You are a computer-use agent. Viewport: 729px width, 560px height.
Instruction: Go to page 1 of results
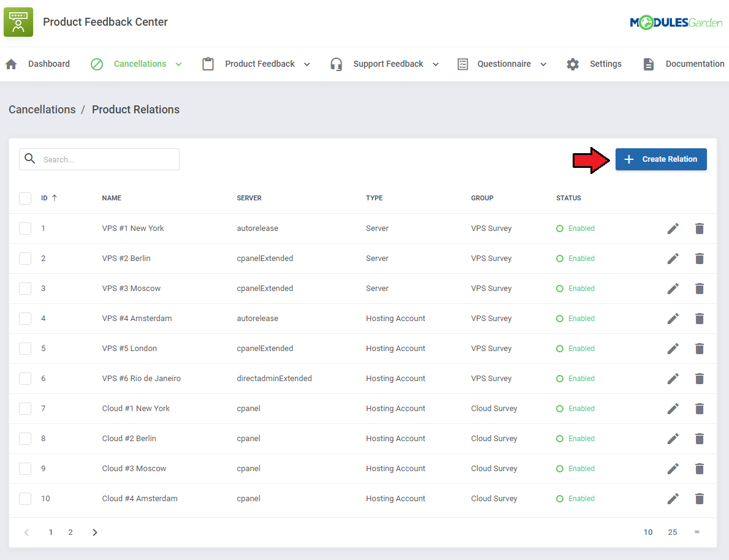(51, 532)
